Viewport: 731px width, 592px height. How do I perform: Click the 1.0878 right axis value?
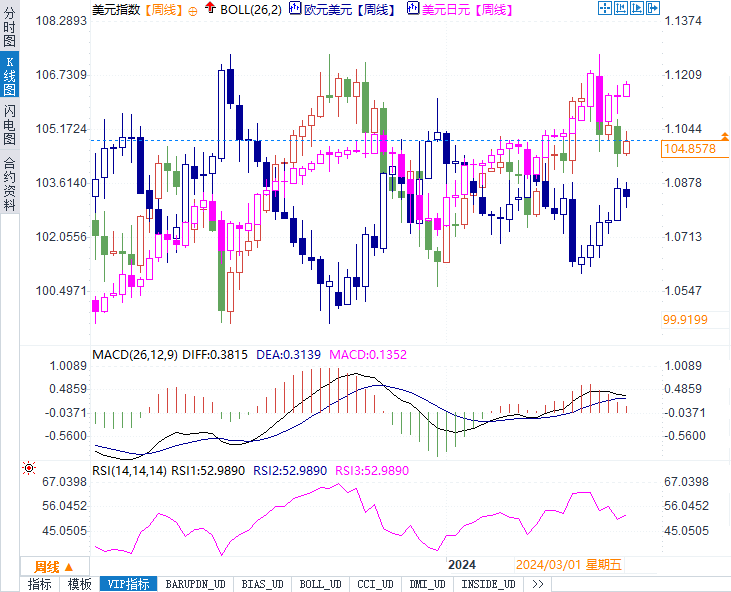(x=683, y=183)
